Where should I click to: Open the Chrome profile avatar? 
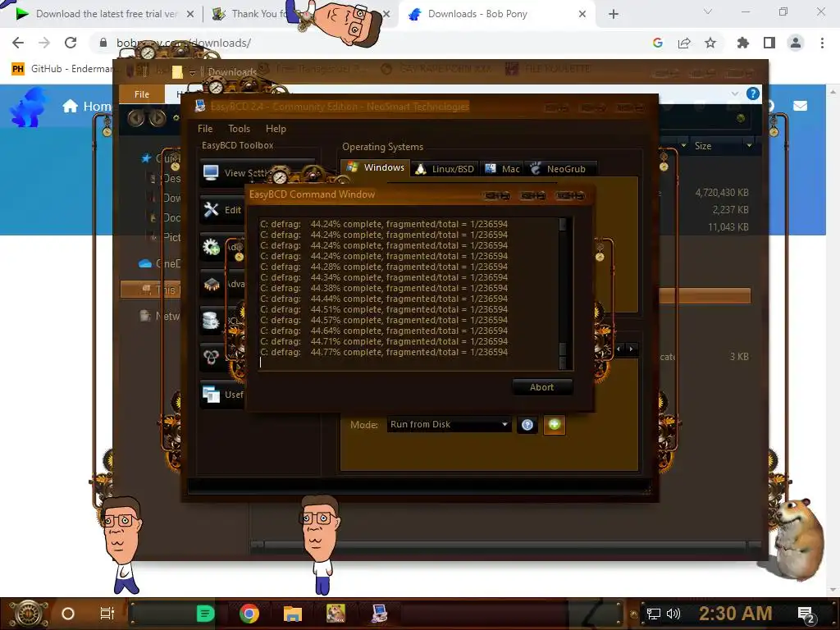click(796, 43)
